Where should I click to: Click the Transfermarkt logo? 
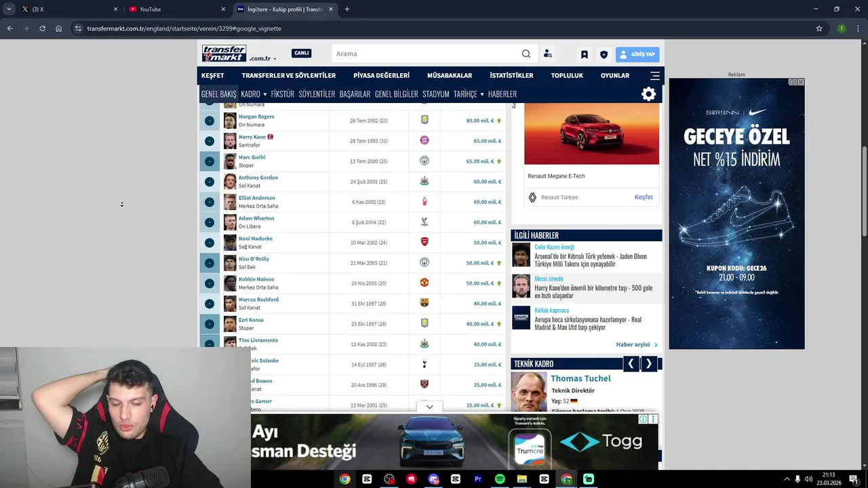pos(224,54)
